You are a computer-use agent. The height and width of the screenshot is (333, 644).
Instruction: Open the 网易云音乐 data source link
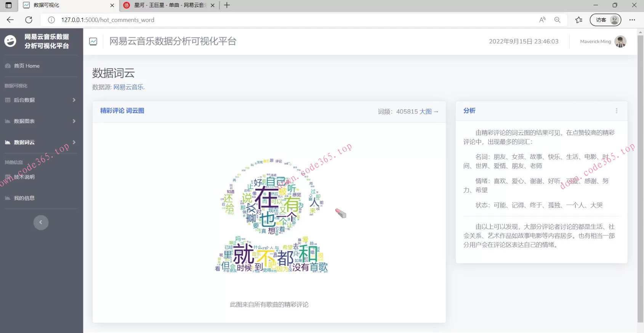coord(129,87)
